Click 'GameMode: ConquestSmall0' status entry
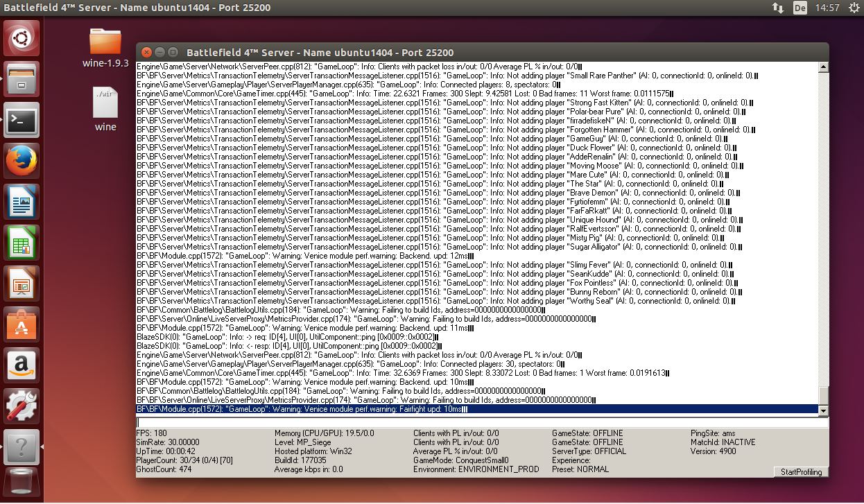864x504 pixels. pyautogui.click(x=461, y=460)
